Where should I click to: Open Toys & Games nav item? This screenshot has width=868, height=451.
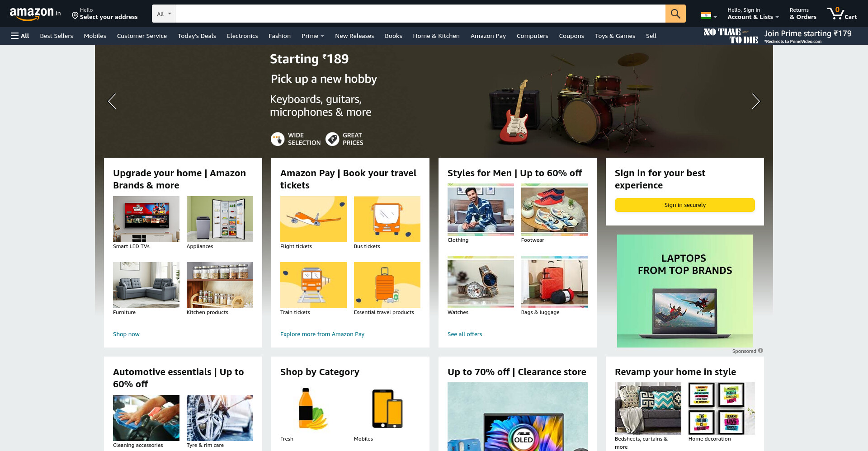tap(615, 36)
